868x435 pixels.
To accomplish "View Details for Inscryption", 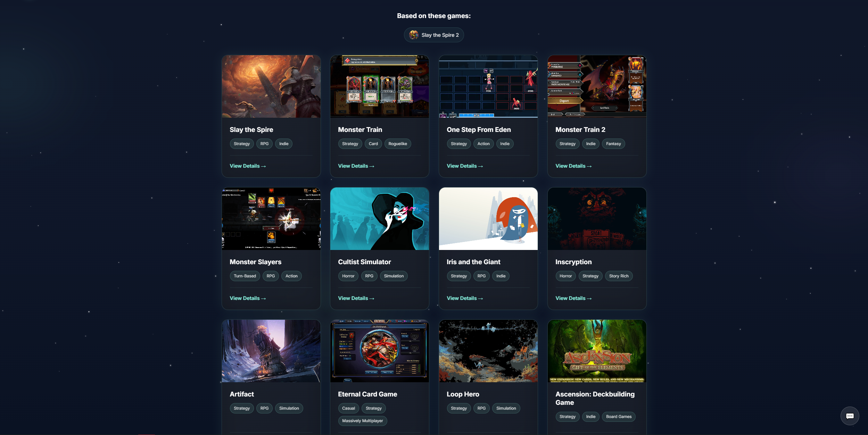I will click(x=573, y=298).
